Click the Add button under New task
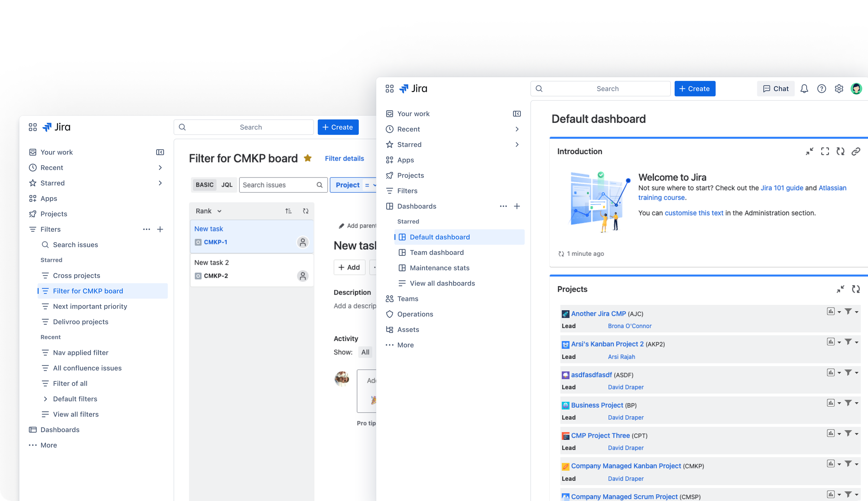Image resolution: width=868 pixels, height=501 pixels. (350, 267)
